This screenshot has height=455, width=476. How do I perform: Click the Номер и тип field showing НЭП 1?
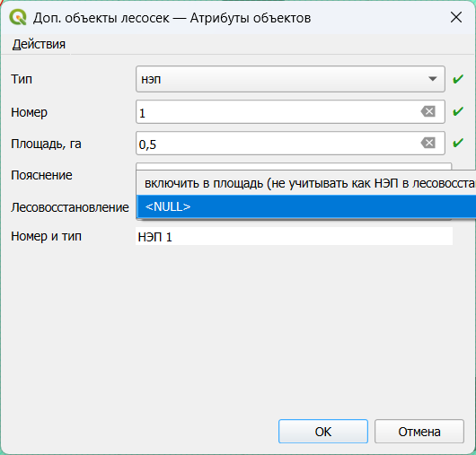[295, 236]
